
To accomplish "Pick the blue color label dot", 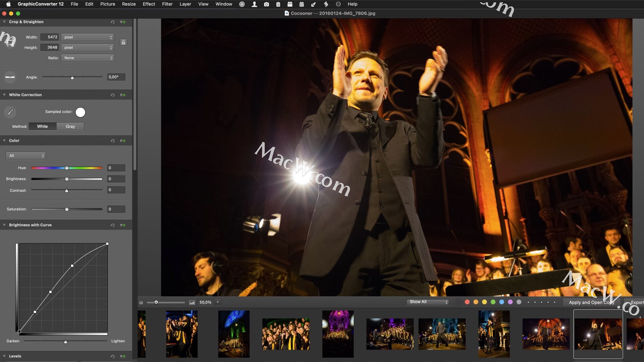I will tap(501, 302).
